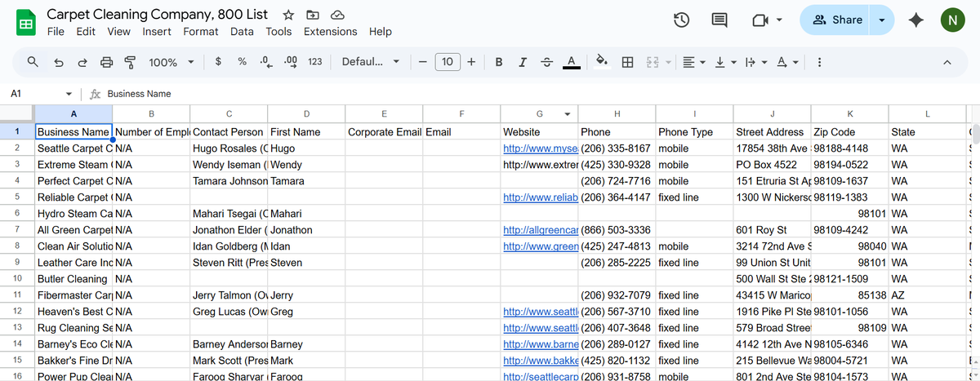The image size is (980, 381).
Task: Star this spreadsheet
Action: (287, 16)
